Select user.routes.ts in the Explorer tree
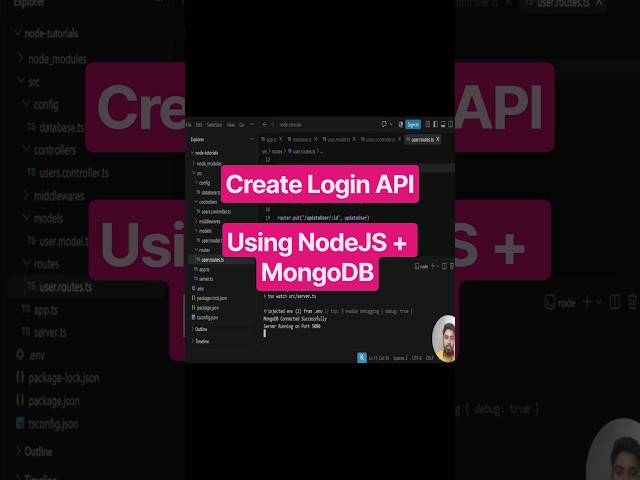The width and height of the screenshot is (640, 480). coord(210,260)
